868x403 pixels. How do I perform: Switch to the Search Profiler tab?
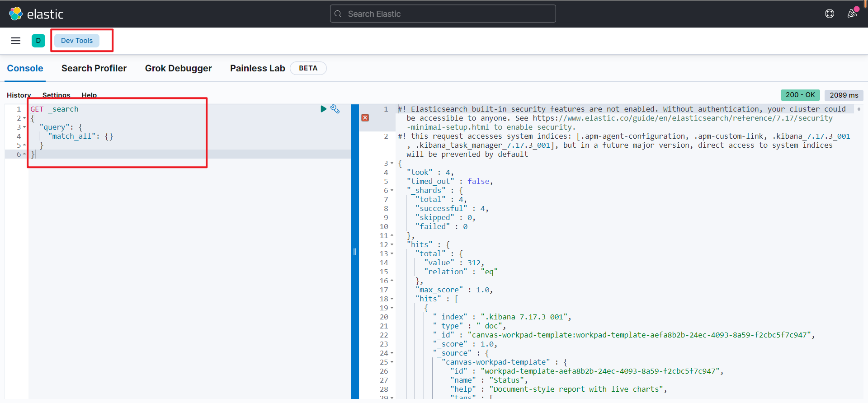(94, 68)
